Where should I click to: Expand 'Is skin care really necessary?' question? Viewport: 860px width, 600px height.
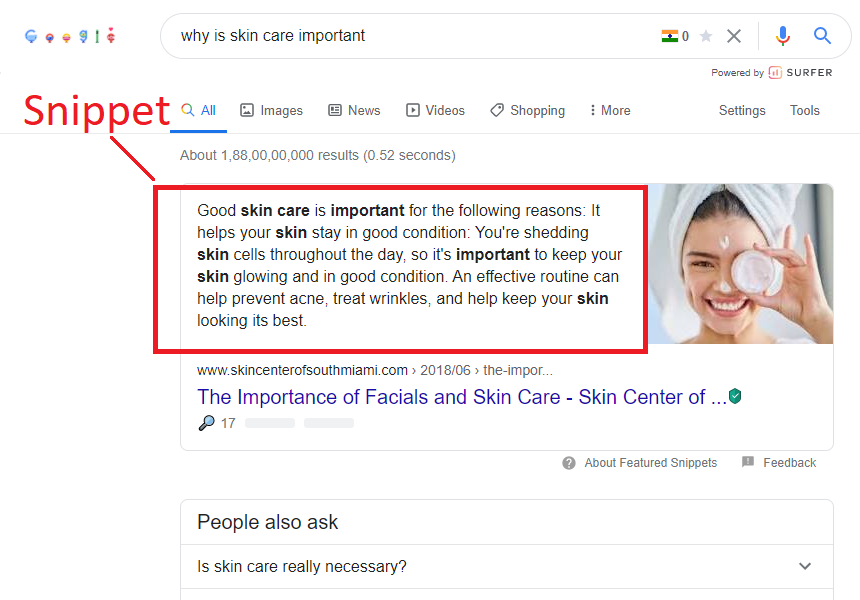[507, 567]
